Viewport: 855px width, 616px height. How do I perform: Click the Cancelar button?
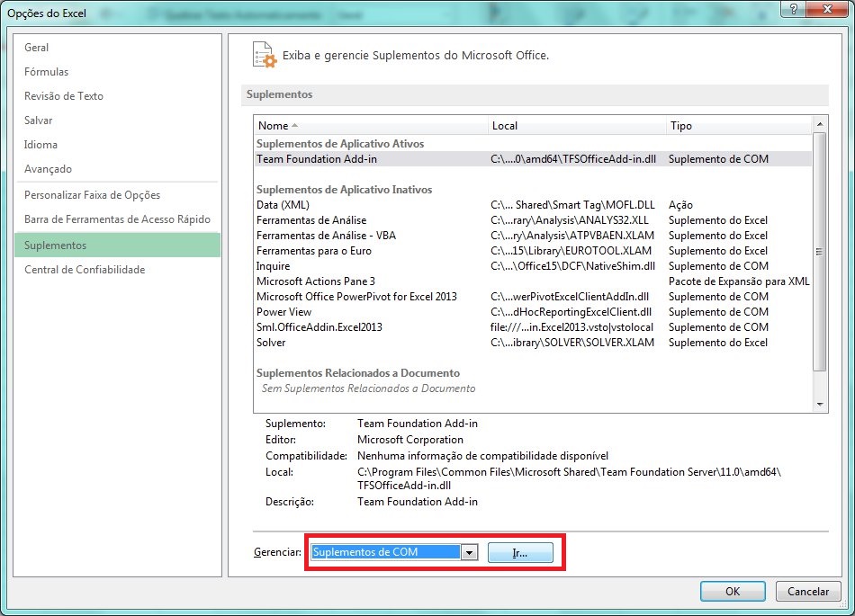point(807,591)
